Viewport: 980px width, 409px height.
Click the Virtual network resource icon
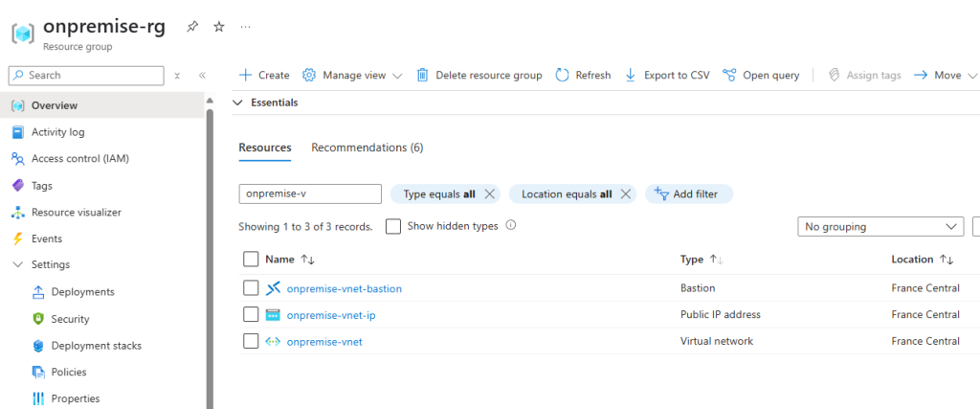tap(273, 341)
